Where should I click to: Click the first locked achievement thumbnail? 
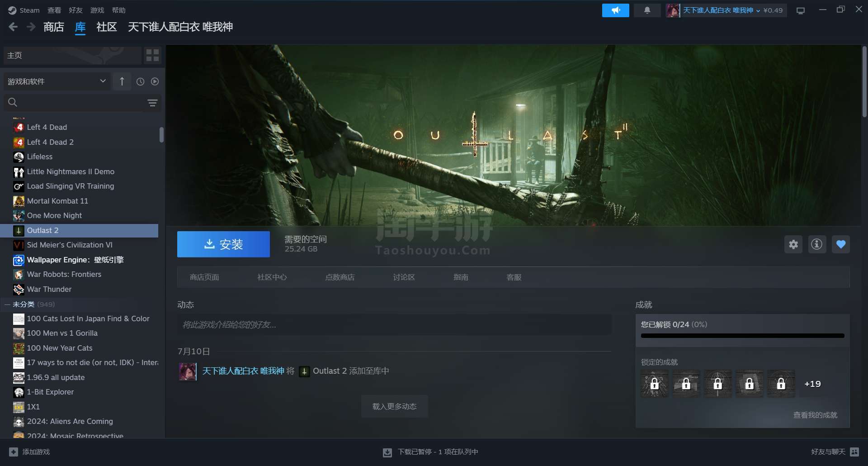click(654, 384)
